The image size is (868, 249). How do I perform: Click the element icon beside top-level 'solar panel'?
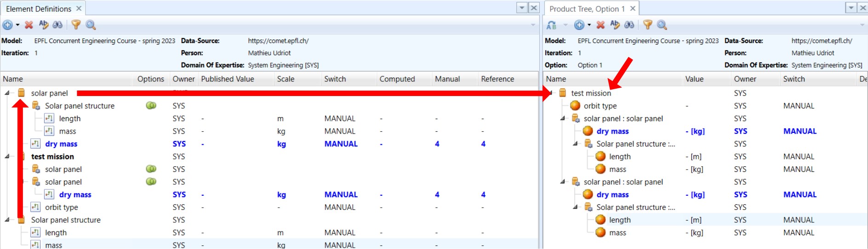[x=21, y=93]
